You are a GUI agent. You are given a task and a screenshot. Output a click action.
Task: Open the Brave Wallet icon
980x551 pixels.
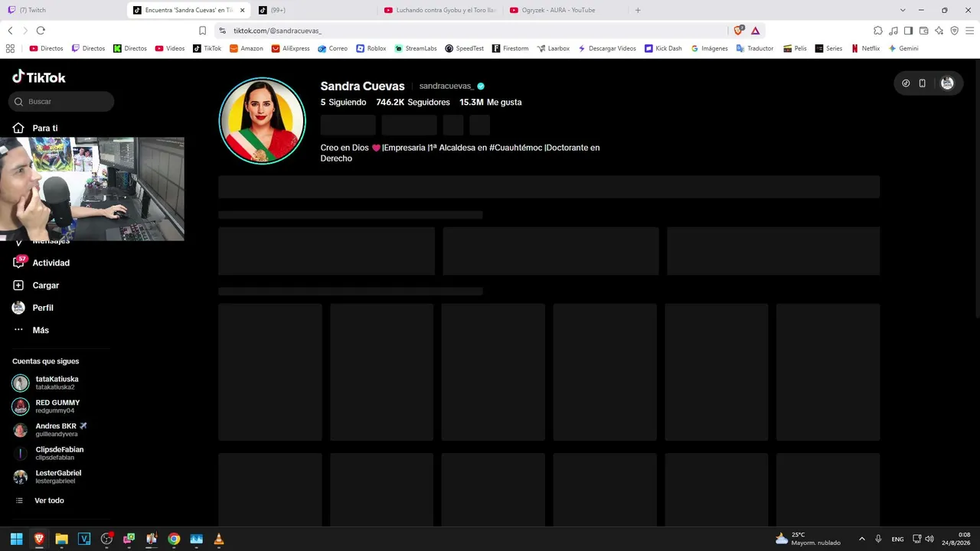tap(923, 31)
